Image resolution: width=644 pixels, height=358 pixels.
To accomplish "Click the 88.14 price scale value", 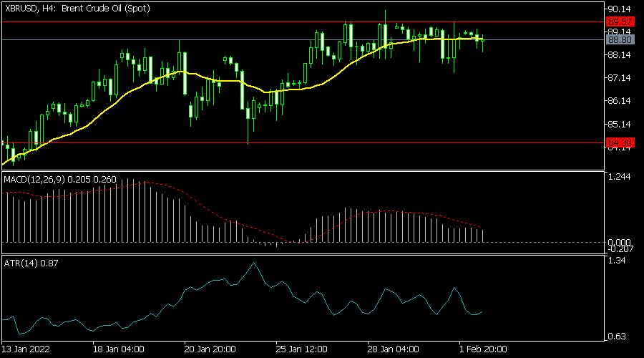I will [x=619, y=55].
